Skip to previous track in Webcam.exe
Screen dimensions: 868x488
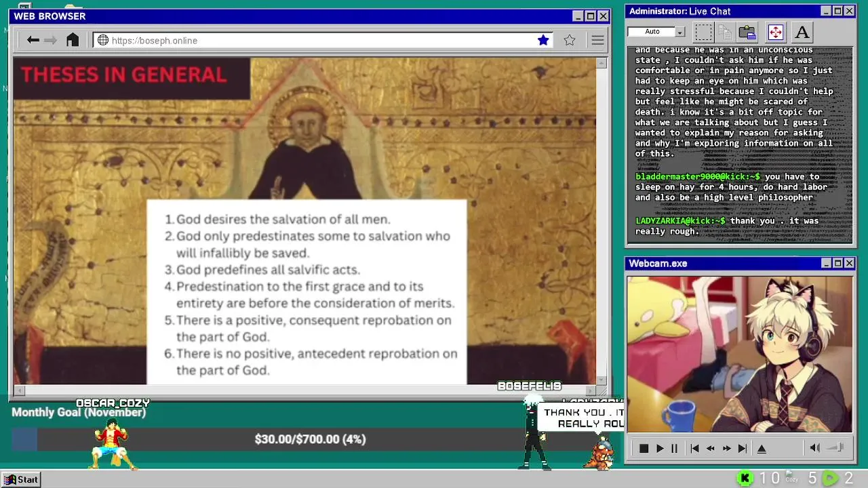[x=694, y=449]
